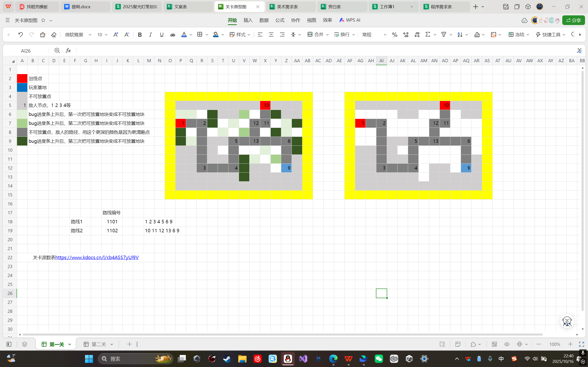Click the Insert chart icon

pyautogui.click(x=477, y=35)
